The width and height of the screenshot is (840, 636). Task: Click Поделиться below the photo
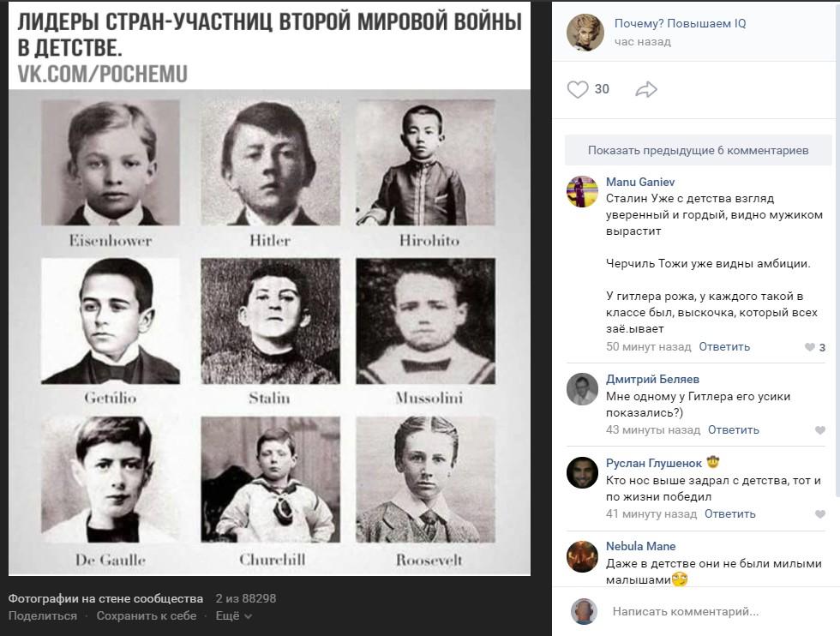point(42,616)
